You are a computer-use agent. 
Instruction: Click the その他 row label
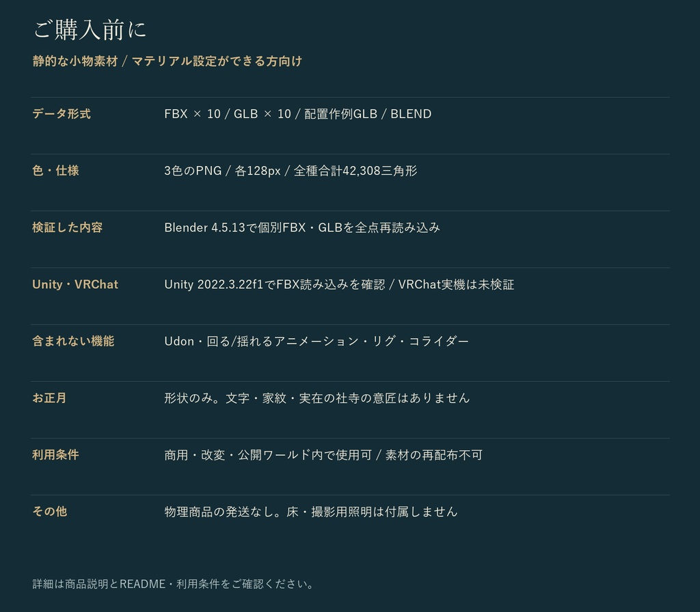click(49, 511)
